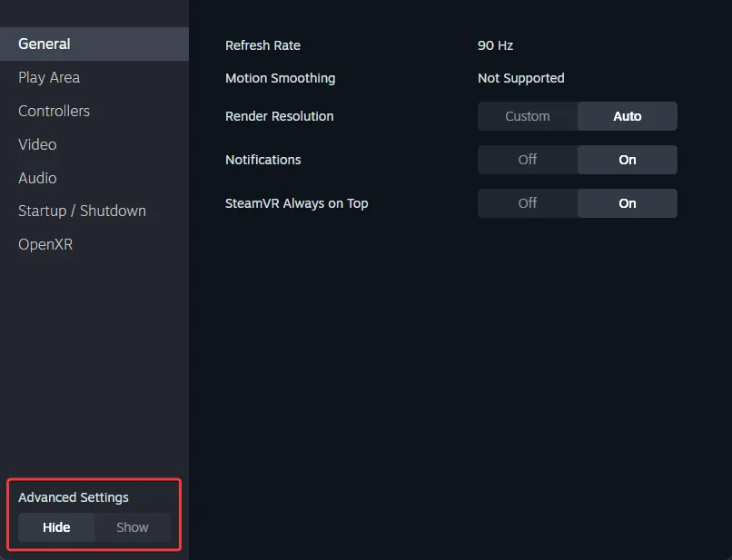Set Render Resolution to Auto

point(628,116)
